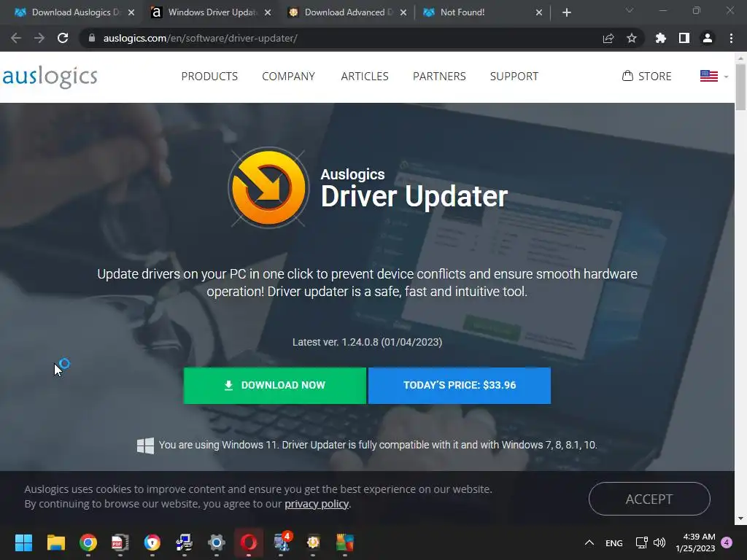Click the Latest ver. 1.24.0.8 text
The height and width of the screenshot is (560, 747).
point(367,342)
